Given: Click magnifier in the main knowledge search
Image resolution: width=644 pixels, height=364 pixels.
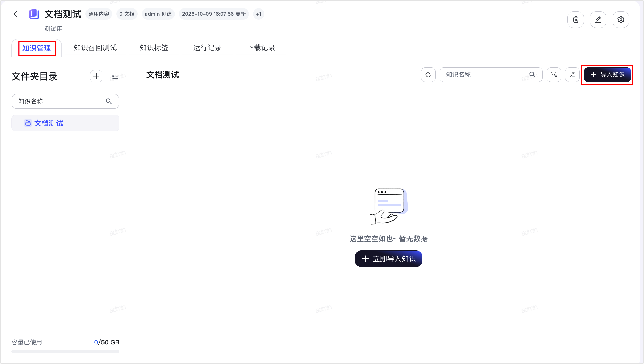Looking at the screenshot, I should click(532, 75).
